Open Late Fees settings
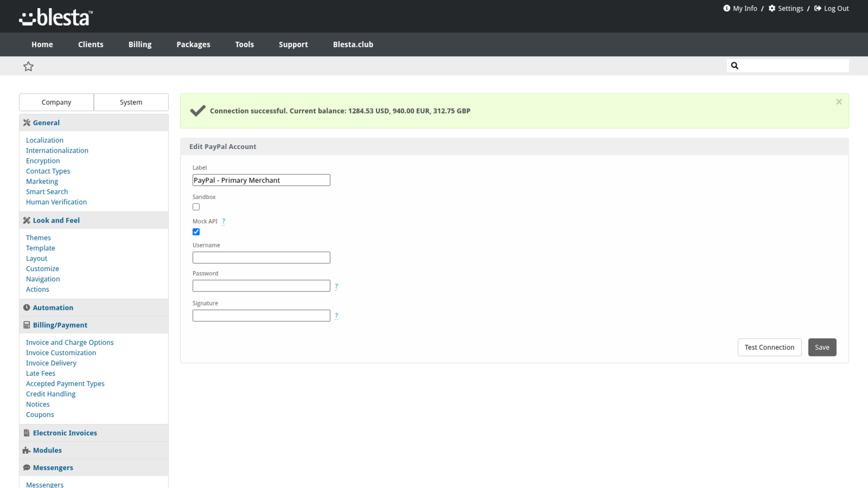Image resolution: width=868 pixels, height=488 pixels. [x=41, y=374]
